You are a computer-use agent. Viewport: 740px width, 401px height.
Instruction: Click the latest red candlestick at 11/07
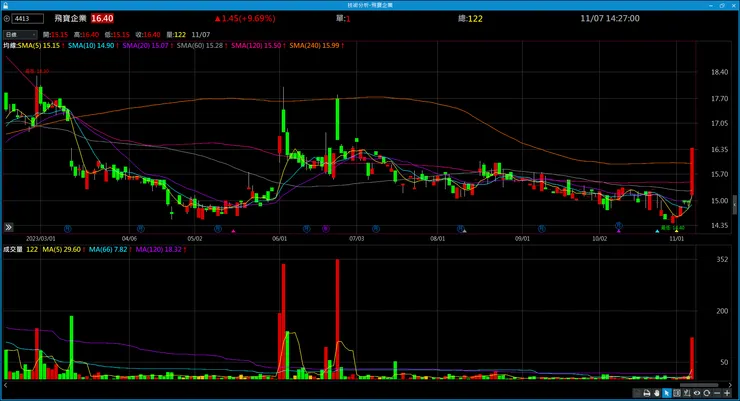click(692, 171)
